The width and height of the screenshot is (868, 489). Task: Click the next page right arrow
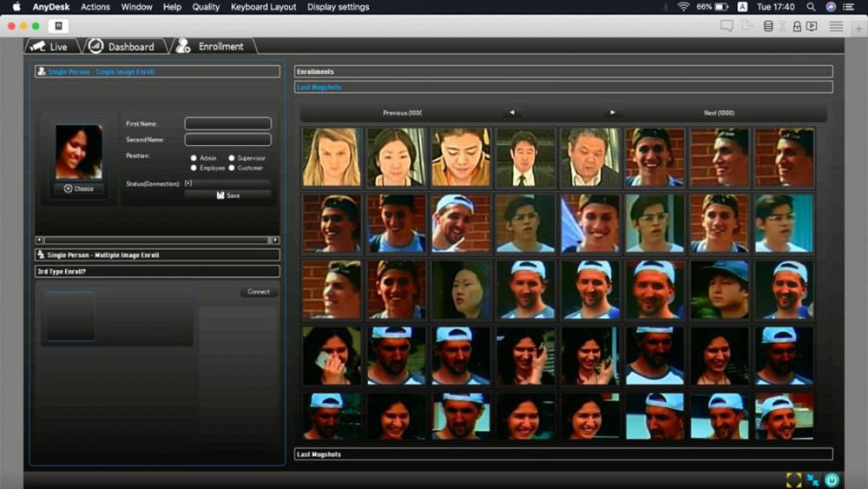(x=612, y=113)
